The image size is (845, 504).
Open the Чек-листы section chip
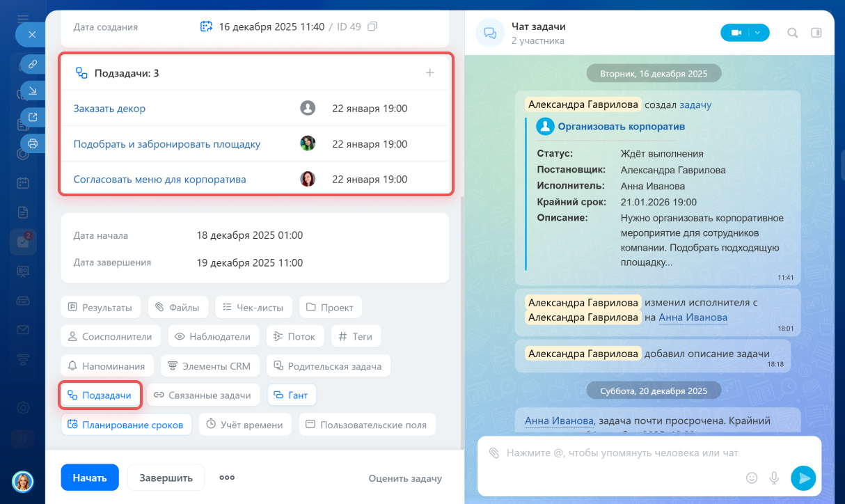click(254, 307)
